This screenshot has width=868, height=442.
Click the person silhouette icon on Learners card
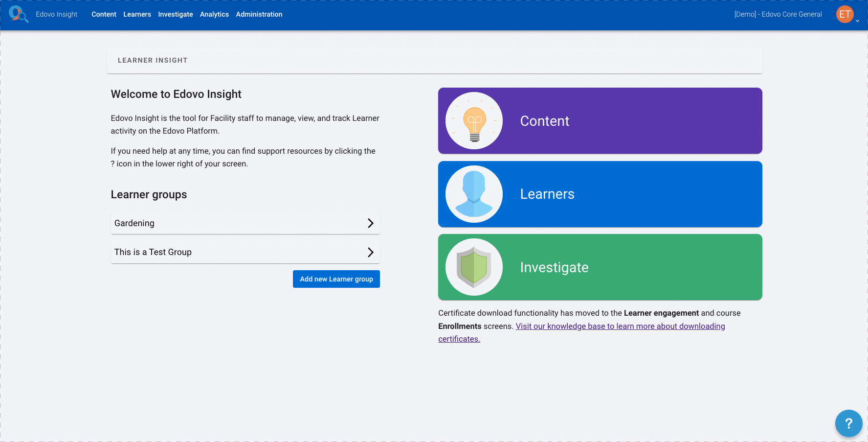point(474,194)
